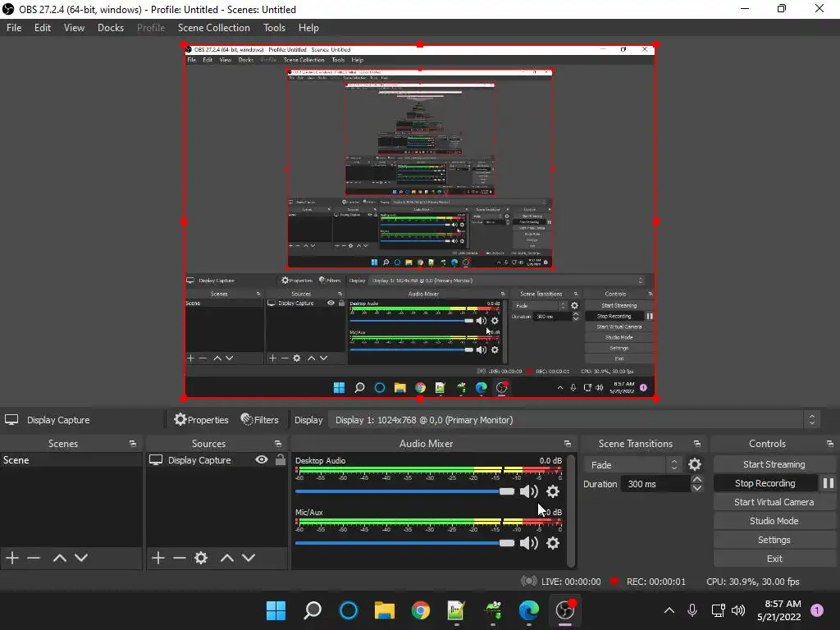Open Filters in source toolbar
This screenshot has width=840, height=630.
click(260, 420)
